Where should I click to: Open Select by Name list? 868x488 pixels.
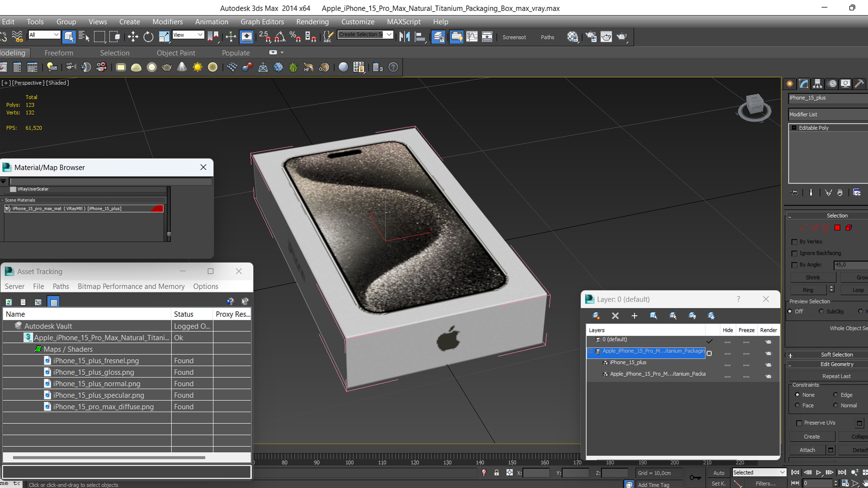click(84, 37)
